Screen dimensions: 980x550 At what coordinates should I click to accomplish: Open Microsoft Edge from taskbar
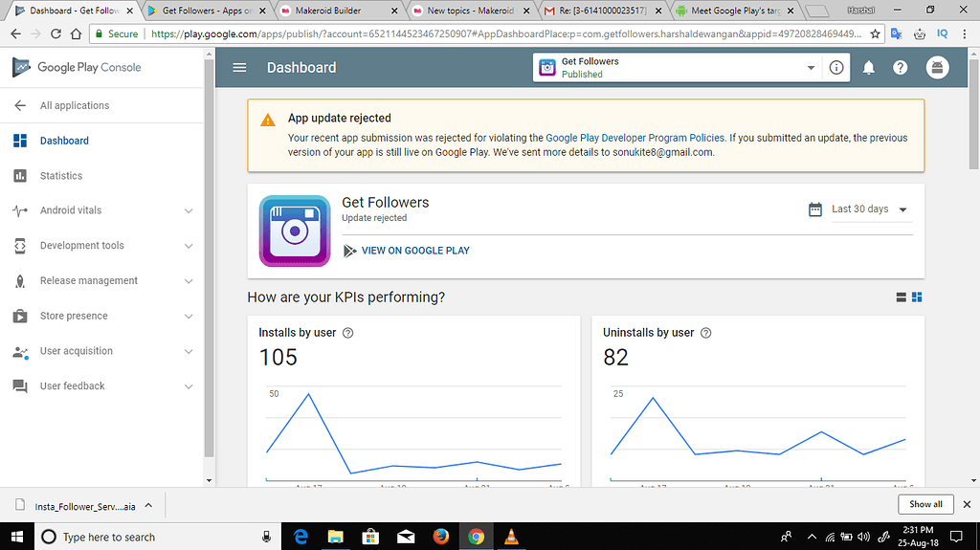pyautogui.click(x=301, y=537)
